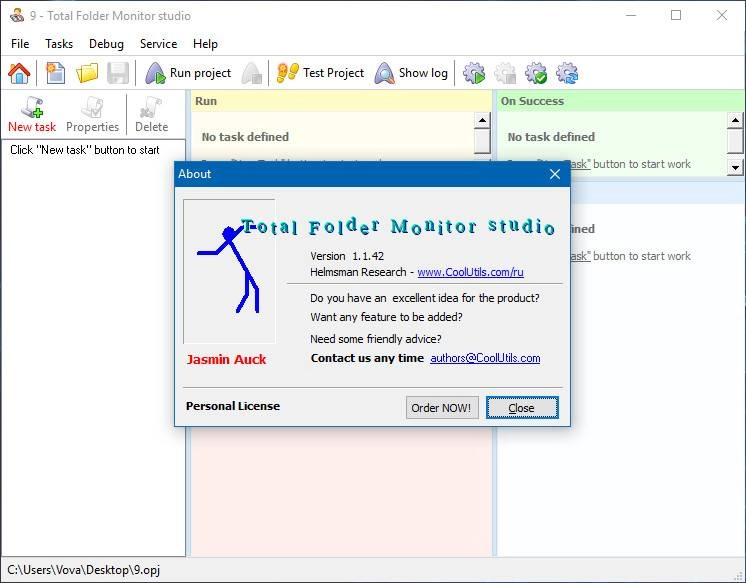Click the disabled stop project icon
The image size is (746, 583).
[x=252, y=73]
